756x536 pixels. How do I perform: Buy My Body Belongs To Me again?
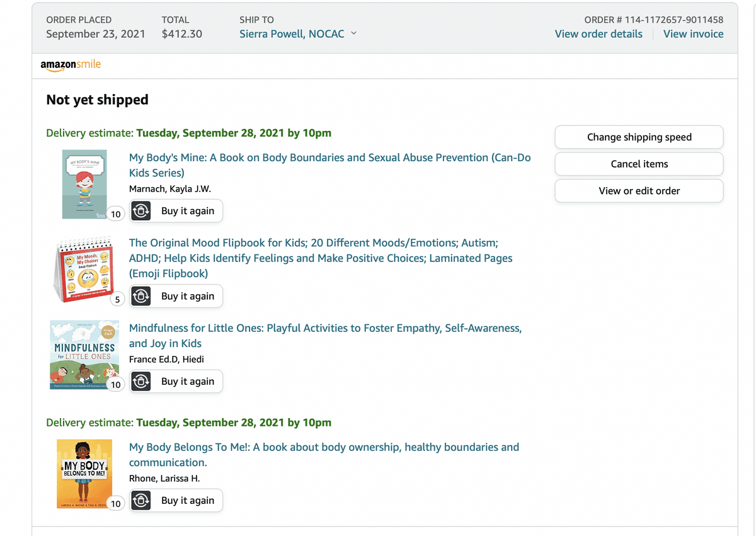176,501
